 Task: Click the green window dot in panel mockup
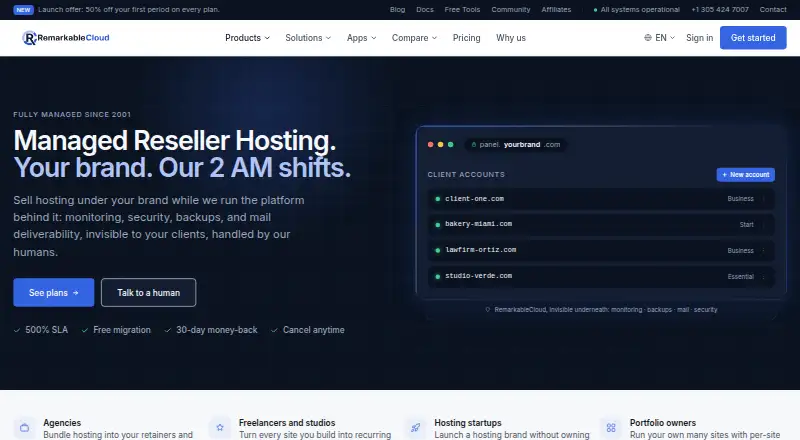click(x=451, y=145)
